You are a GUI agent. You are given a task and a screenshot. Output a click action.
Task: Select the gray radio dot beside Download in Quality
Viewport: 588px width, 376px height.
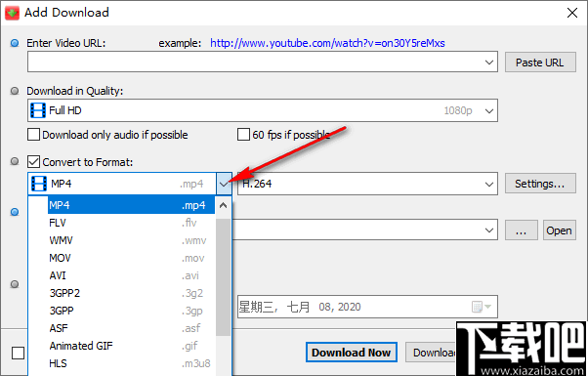pos(15,91)
